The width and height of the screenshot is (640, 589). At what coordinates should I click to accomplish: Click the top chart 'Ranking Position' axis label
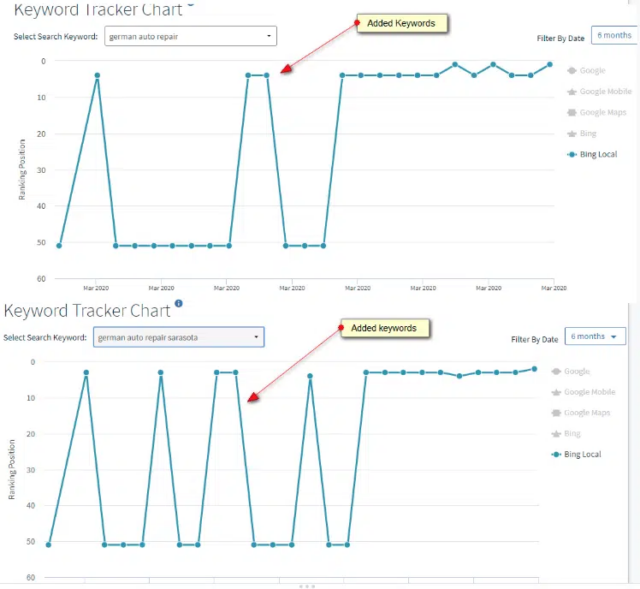point(22,169)
